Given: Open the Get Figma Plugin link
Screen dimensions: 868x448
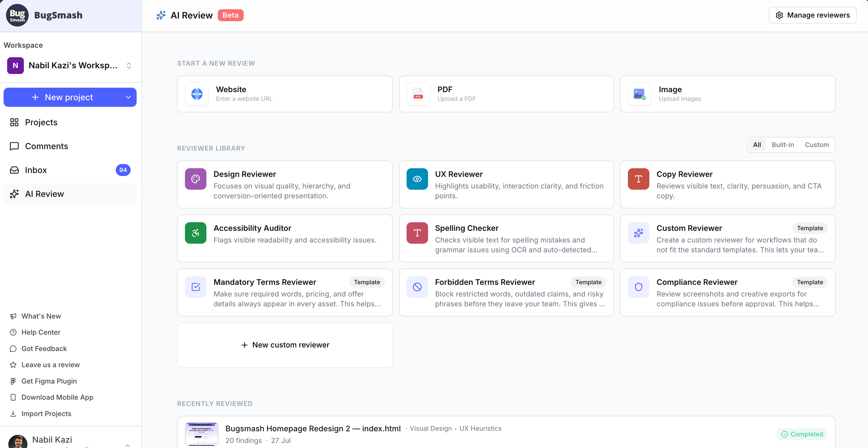Looking at the screenshot, I should [49, 381].
